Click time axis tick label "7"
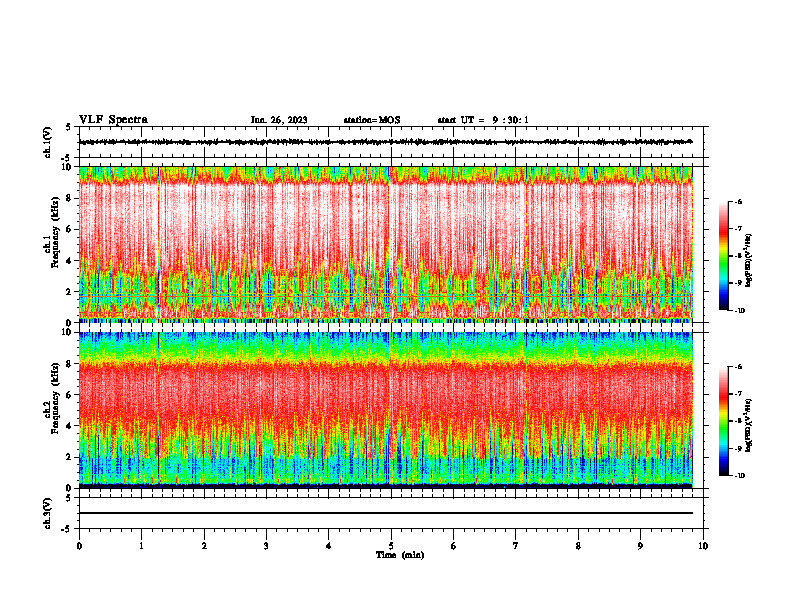The height and width of the screenshot is (612, 792). (x=516, y=546)
